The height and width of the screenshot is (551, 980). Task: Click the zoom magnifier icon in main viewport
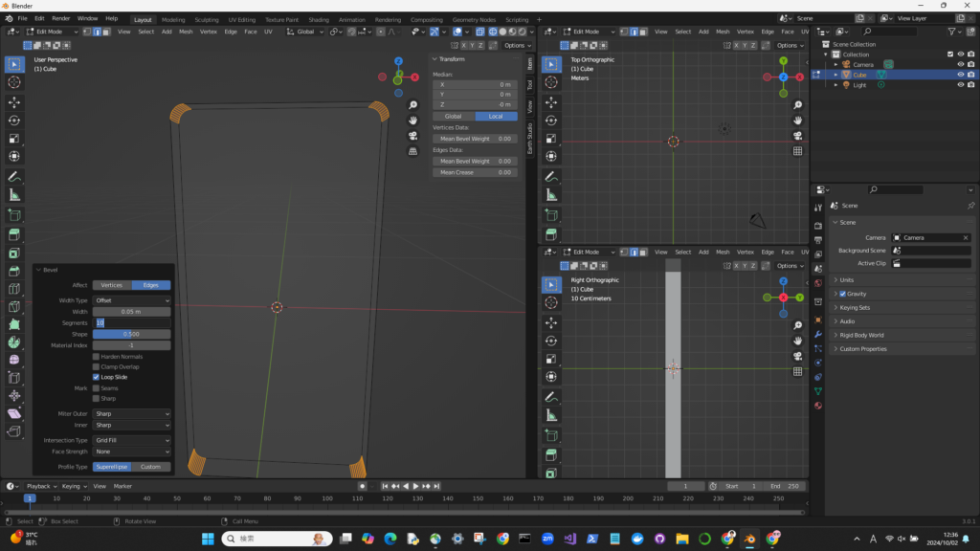tap(412, 105)
